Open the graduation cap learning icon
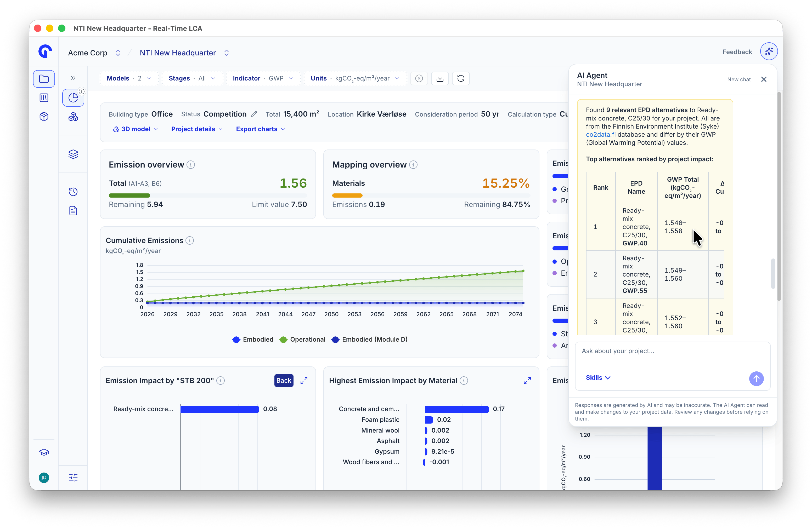The image size is (812, 529). tap(44, 452)
